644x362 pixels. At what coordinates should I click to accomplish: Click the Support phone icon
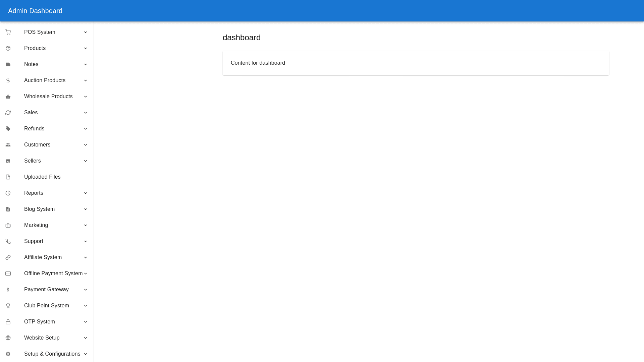coord(8,241)
